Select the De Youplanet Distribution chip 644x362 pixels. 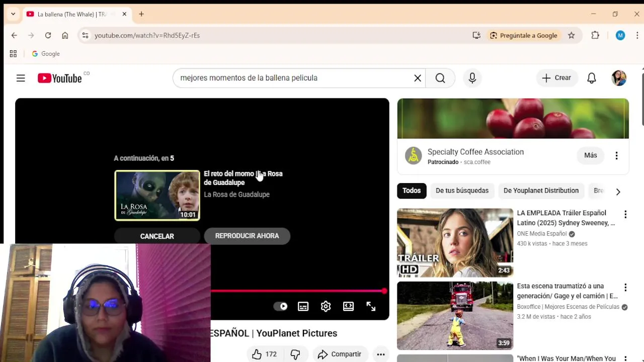click(541, 191)
